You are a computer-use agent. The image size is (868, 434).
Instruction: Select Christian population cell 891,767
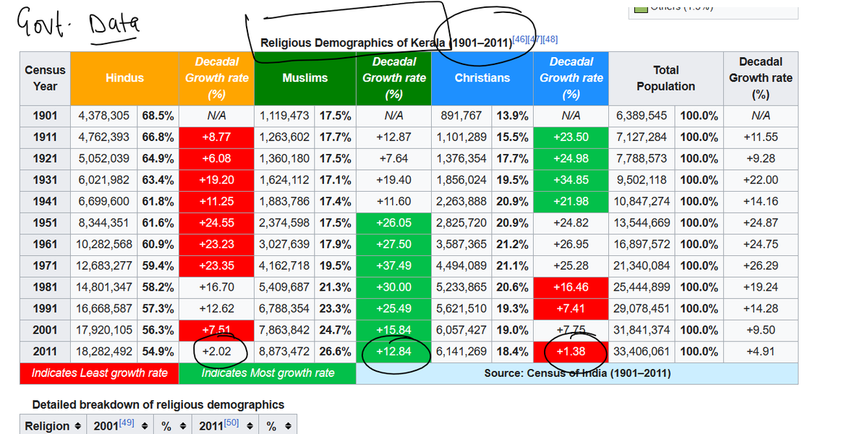[x=461, y=115]
